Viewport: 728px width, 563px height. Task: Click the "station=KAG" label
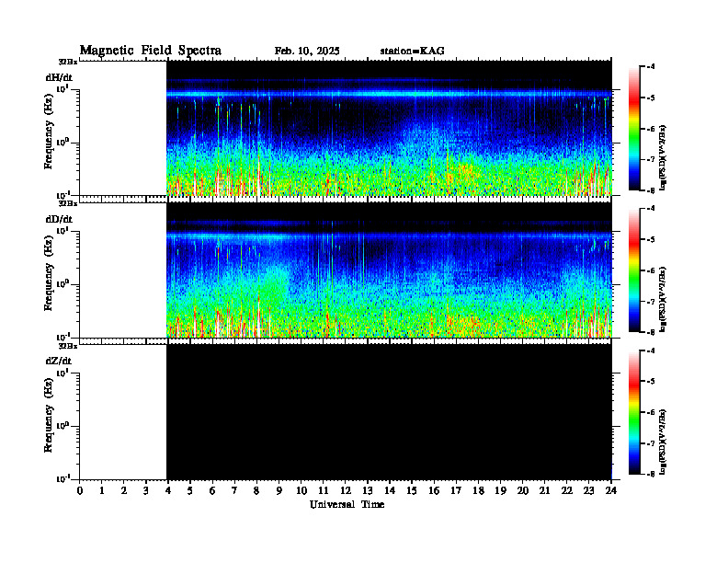413,51
